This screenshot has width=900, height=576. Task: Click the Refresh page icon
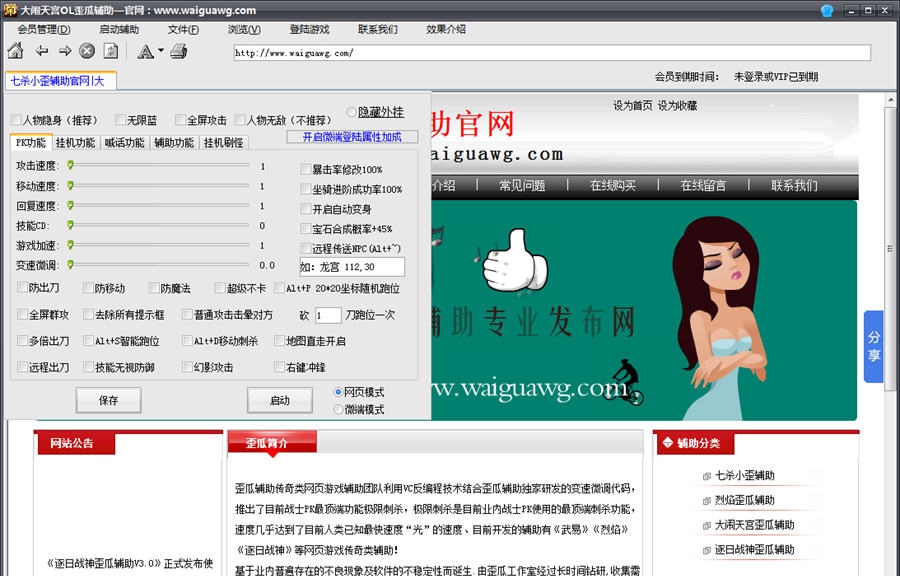[x=110, y=51]
